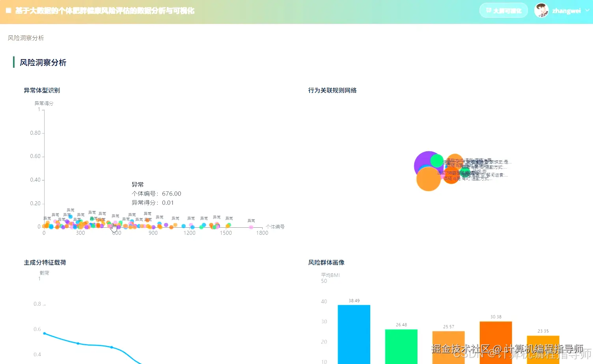Screen dimensions: 593x364
Task: Select the green bar labeled 26.48
Action: [401, 347]
